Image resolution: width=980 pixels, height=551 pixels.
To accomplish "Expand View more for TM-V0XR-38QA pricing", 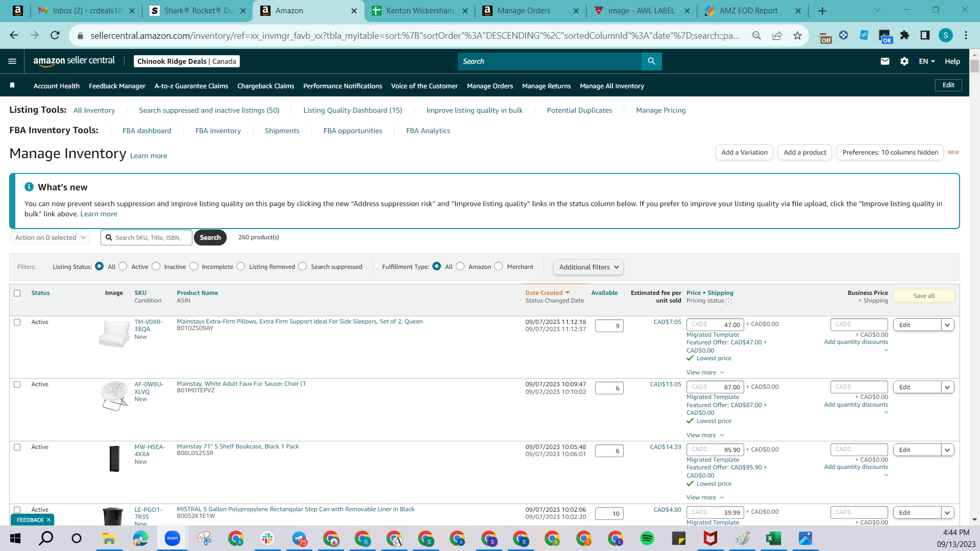I will (x=705, y=372).
